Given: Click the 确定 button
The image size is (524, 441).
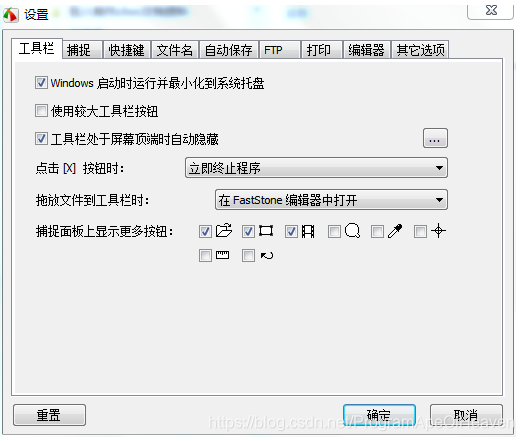Looking at the screenshot, I should click(379, 415).
